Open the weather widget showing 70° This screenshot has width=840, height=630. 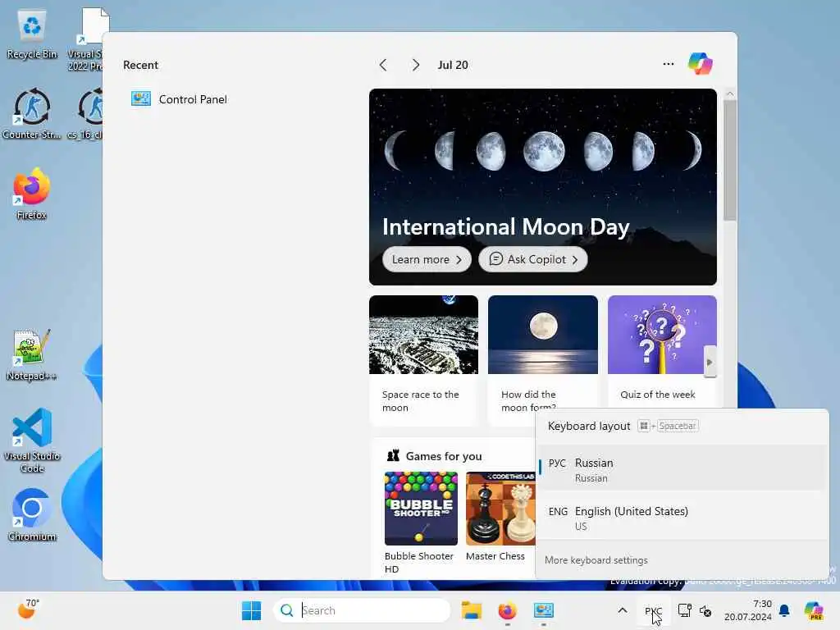[x=29, y=609]
